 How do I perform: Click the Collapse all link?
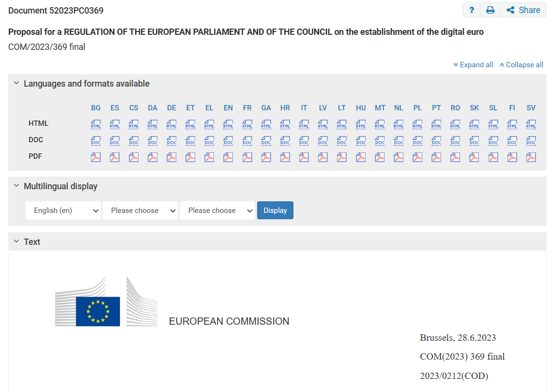521,65
